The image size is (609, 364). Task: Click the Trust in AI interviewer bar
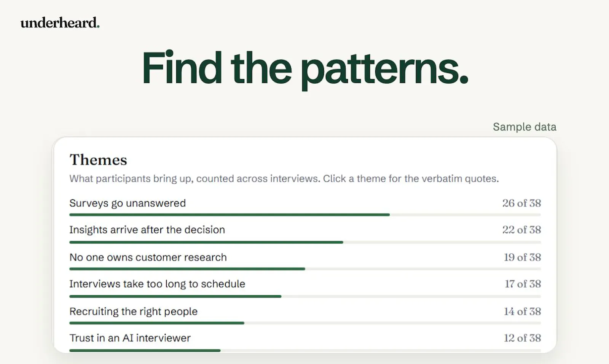[x=305, y=350]
